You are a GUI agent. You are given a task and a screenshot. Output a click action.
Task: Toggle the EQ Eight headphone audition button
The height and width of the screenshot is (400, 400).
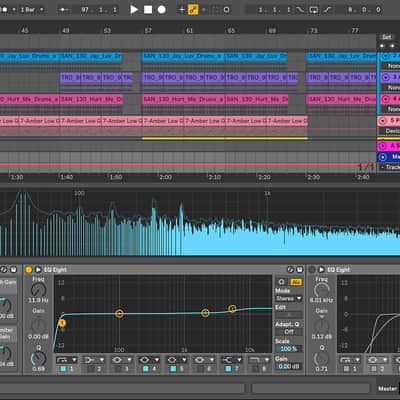click(x=282, y=282)
